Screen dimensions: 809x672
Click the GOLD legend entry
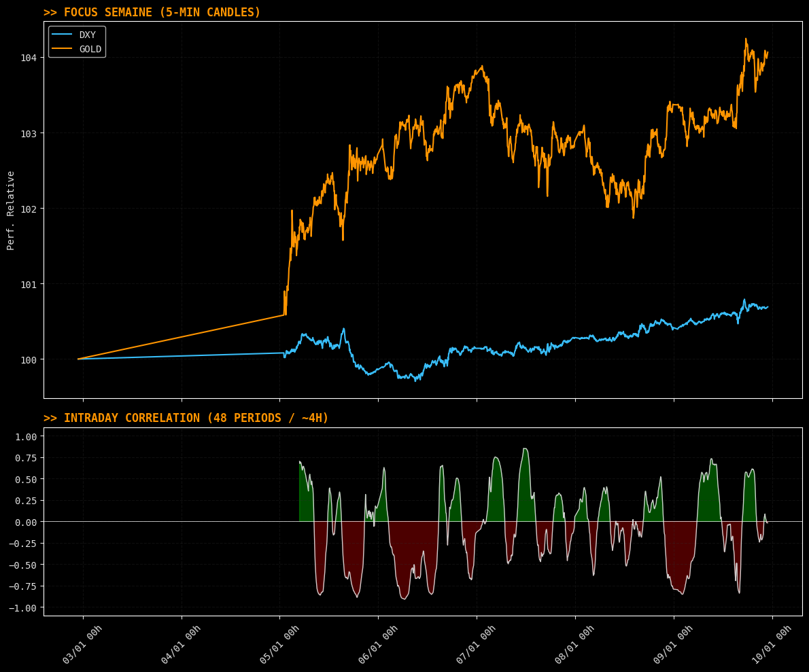click(x=76, y=49)
